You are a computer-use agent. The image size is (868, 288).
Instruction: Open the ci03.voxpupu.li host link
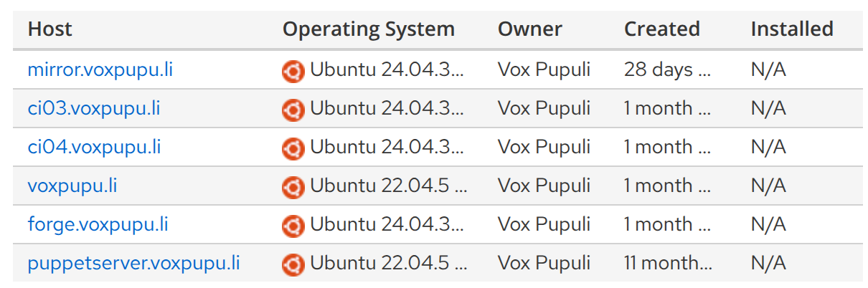[x=93, y=109]
